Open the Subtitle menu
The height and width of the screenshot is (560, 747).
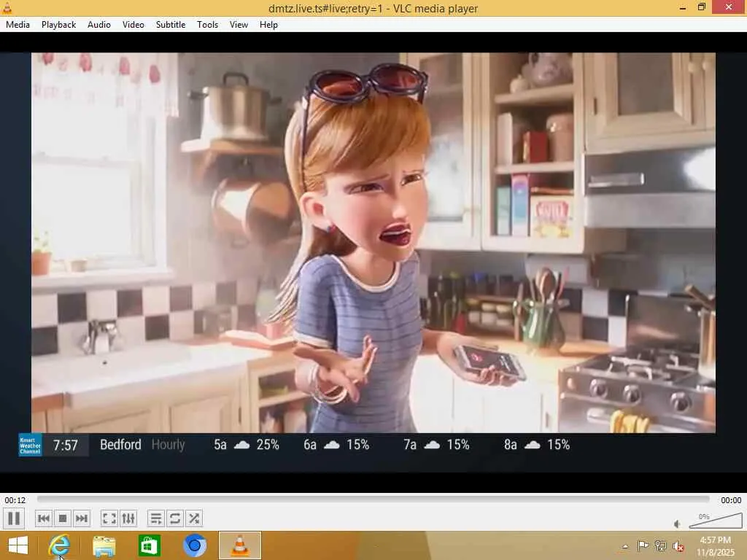pyautogui.click(x=171, y=25)
